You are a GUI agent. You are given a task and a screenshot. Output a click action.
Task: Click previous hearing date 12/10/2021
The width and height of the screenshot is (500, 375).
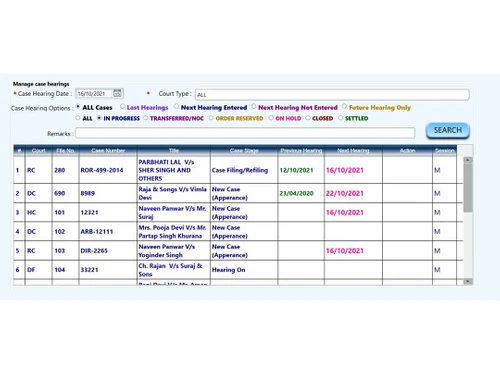pyautogui.click(x=296, y=170)
